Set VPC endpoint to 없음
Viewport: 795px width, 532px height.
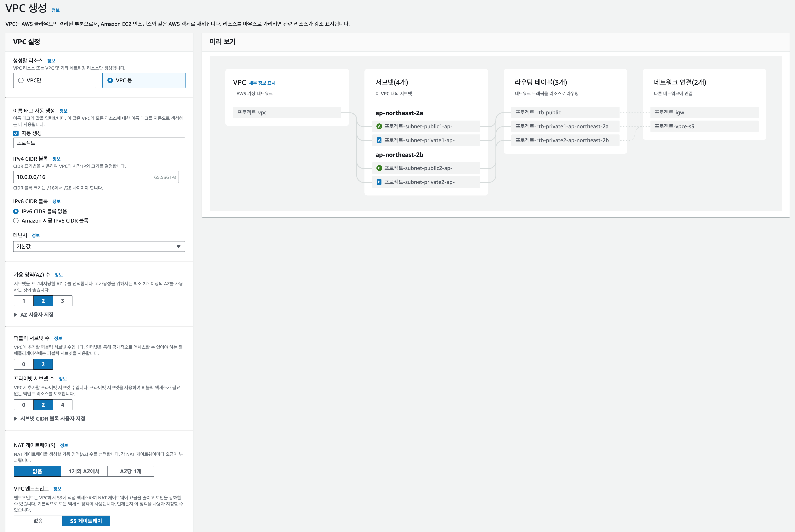pos(38,521)
